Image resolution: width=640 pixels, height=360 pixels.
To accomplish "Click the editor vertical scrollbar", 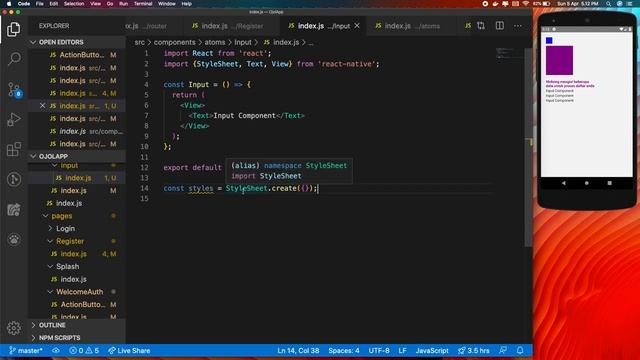I will [x=528, y=147].
